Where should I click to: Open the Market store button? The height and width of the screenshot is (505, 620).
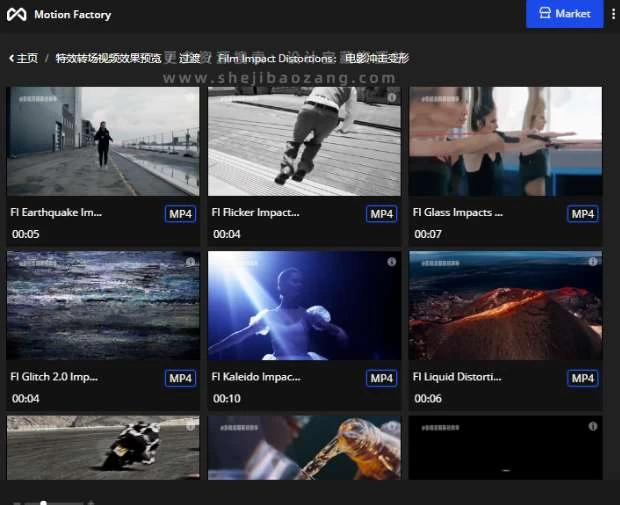(565, 14)
